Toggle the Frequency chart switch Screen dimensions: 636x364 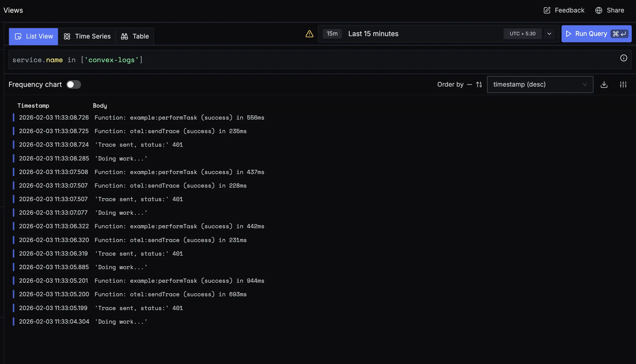point(74,84)
